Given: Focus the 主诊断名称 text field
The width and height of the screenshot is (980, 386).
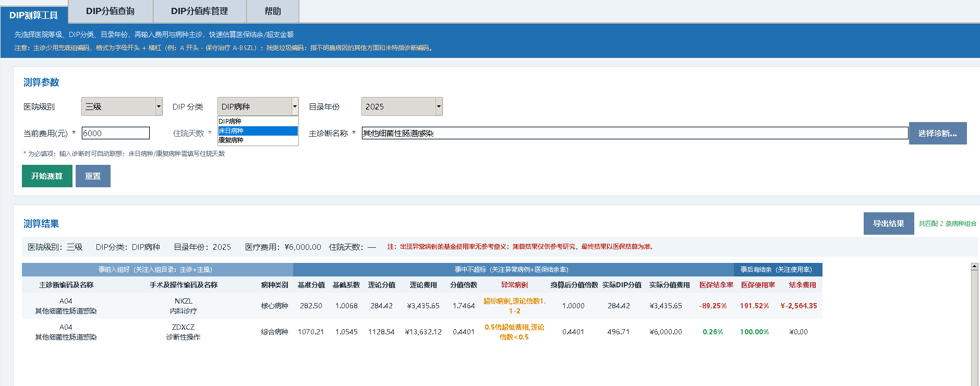Looking at the screenshot, I should click(635, 133).
